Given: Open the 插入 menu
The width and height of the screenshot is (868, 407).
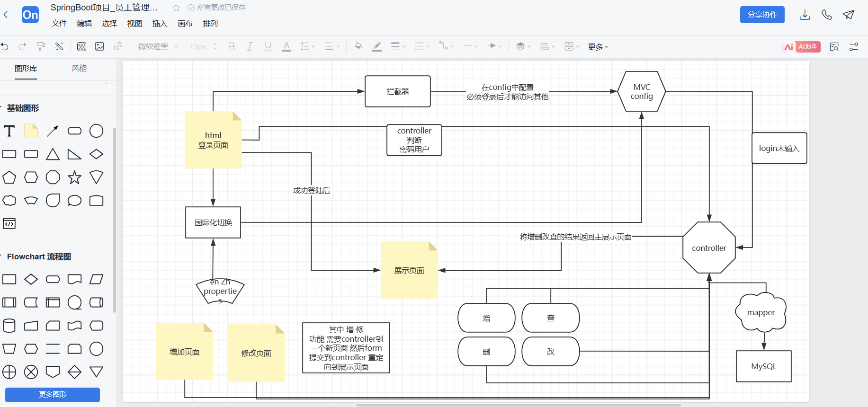Looking at the screenshot, I should click(x=160, y=23).
